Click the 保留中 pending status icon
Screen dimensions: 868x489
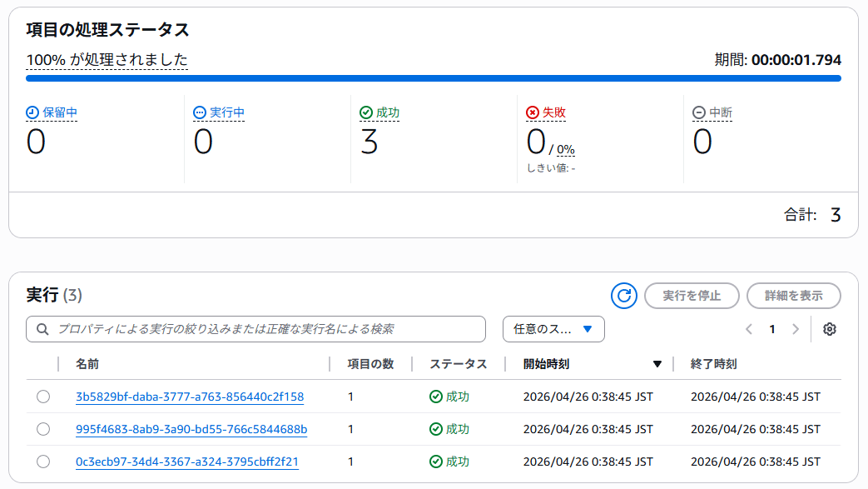(x=32, y=112)
